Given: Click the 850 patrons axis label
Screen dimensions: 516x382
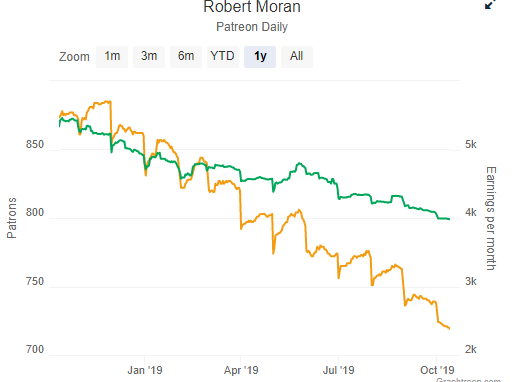Looking at the screenshot, I should click(35, 144).
